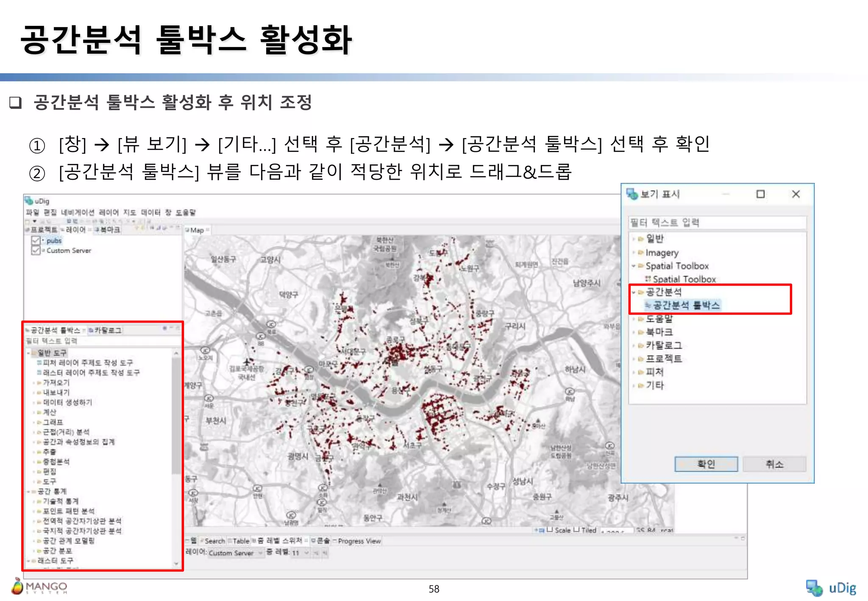Select 포인트 패턴 분석 in toolbox
This screenshot has height=601, width=868.
68,511
